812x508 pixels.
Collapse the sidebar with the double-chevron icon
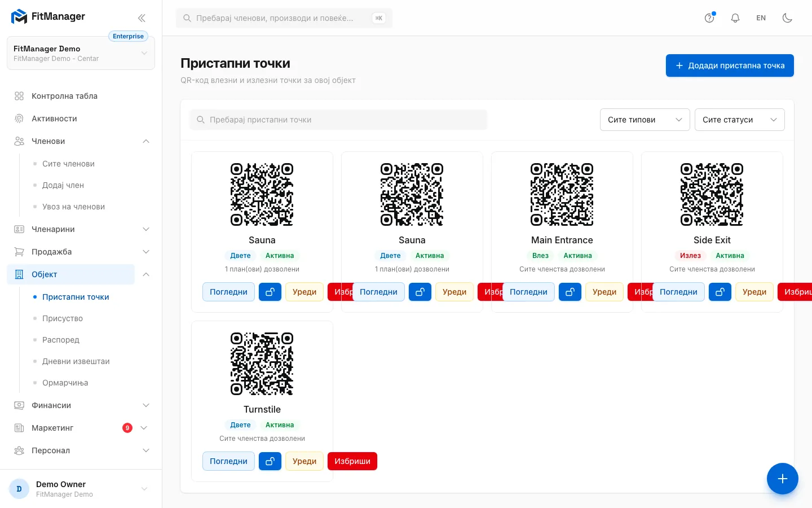[142, 17]
